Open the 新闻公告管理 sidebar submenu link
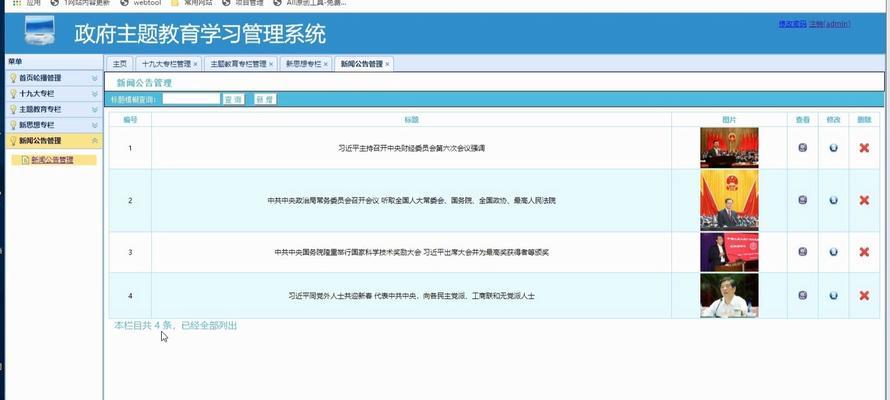Viewport: 890px width, 400px height. pos(52,160)
